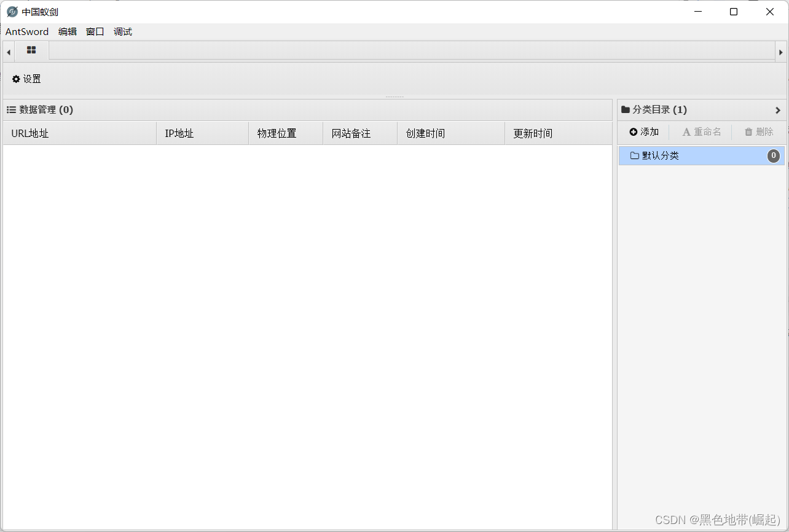Click 添加 to add a category
This screenshot has width=789, height=532.
644,132
